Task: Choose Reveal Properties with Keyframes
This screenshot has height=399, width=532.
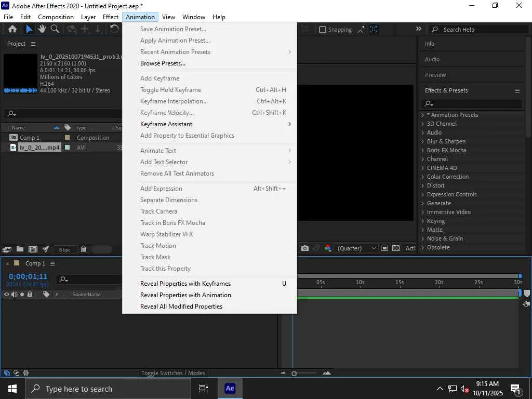Action: (209, 284)
